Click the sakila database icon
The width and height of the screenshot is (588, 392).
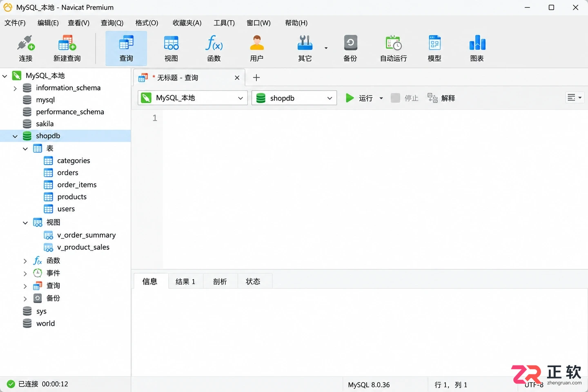click(x=27, y=124)
